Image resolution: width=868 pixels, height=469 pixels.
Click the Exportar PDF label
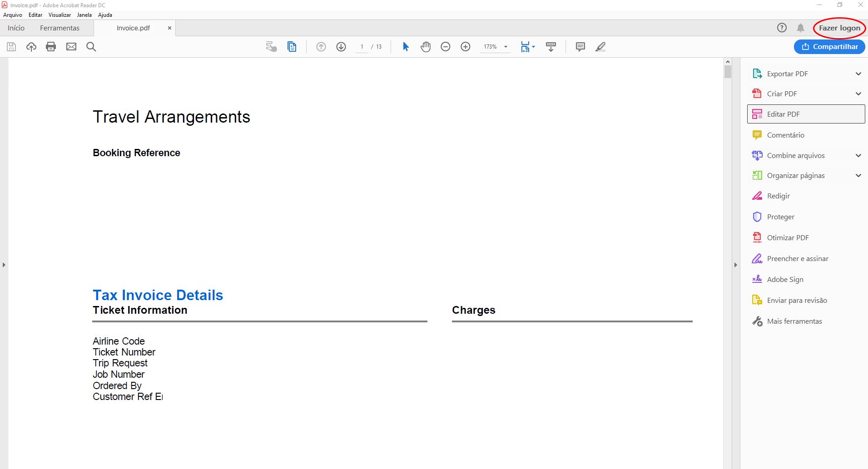point(787,74)
